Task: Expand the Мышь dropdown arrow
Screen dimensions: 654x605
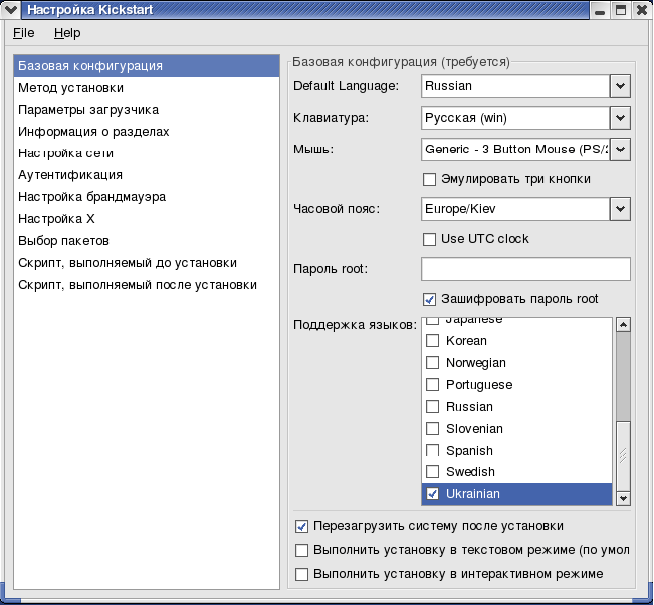Action: tap(620, 149)
